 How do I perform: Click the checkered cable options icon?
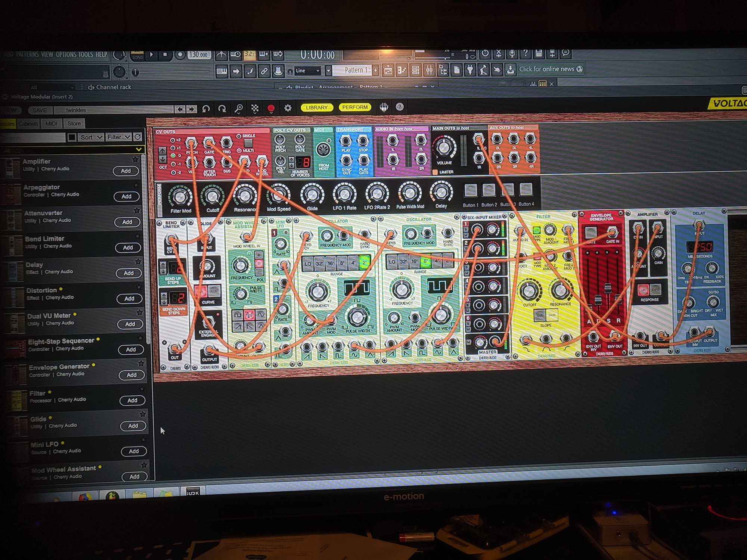click(255, 109)
